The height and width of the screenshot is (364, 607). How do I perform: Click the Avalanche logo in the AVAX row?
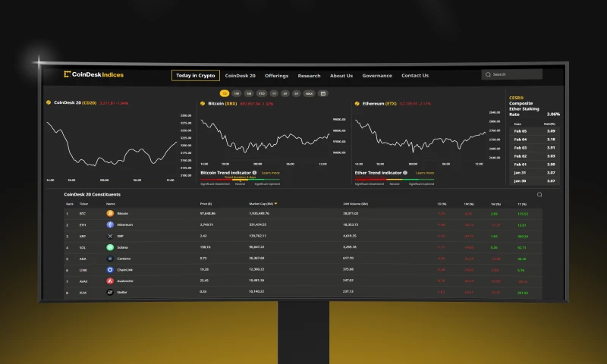coord(110,281)
